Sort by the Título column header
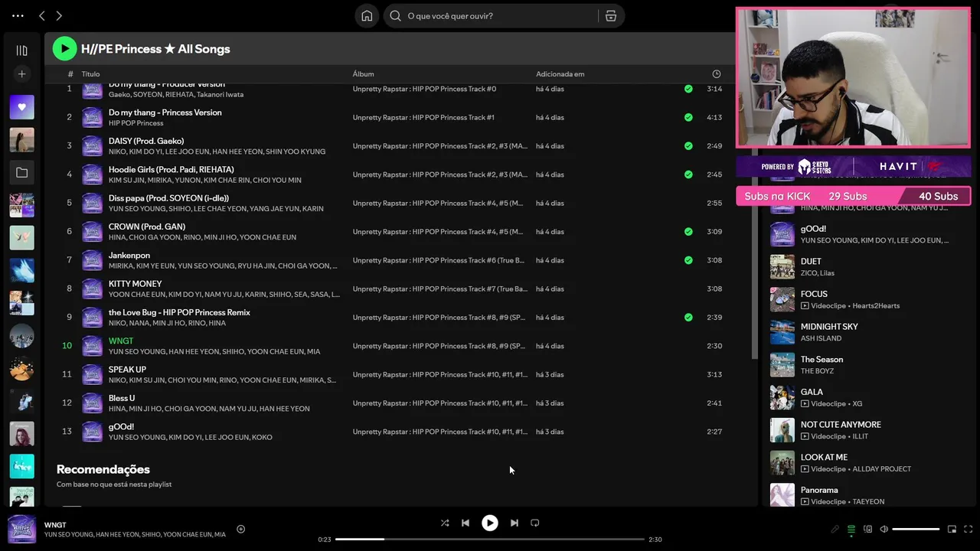980x551 pixels. [90, 74]
